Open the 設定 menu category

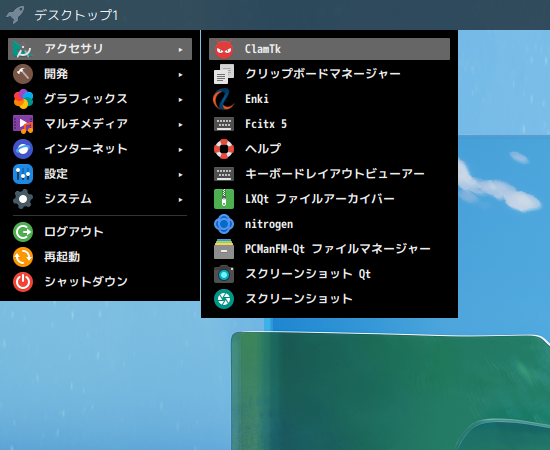(100, 174)
